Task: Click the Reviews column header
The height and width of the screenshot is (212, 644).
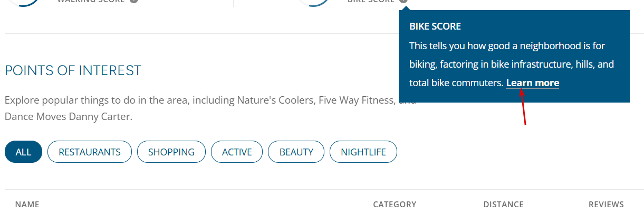Action: click(x=606, y=205)
